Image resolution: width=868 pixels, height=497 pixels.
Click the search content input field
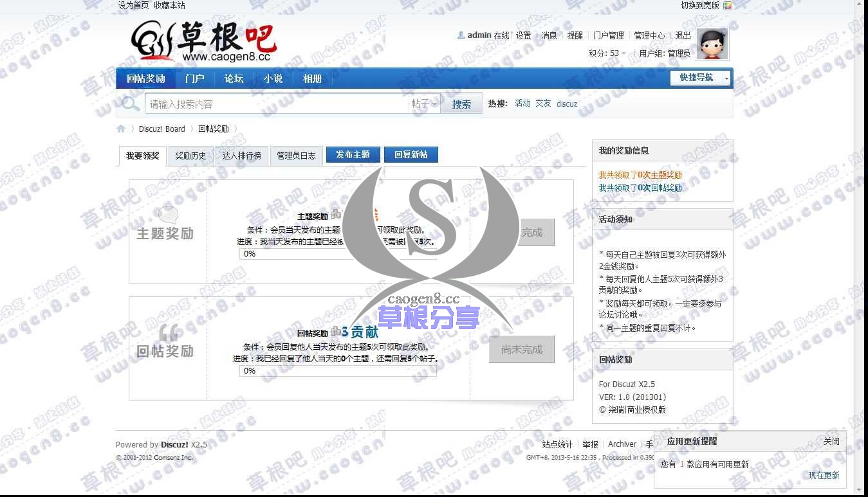(x=277, y=104)
